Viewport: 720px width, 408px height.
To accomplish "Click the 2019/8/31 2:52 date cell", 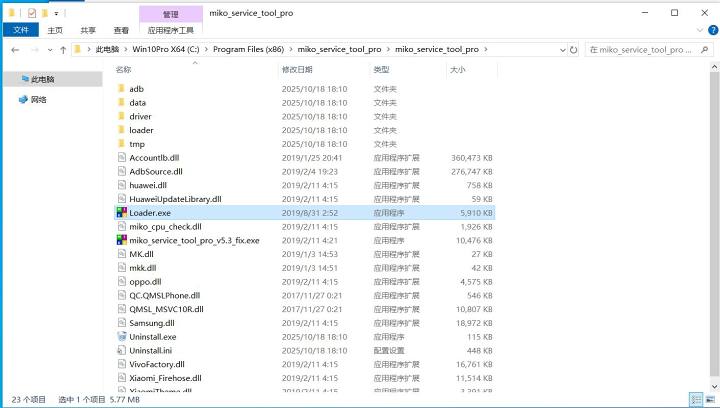I will pyautogui.click(x=310, y=213).
